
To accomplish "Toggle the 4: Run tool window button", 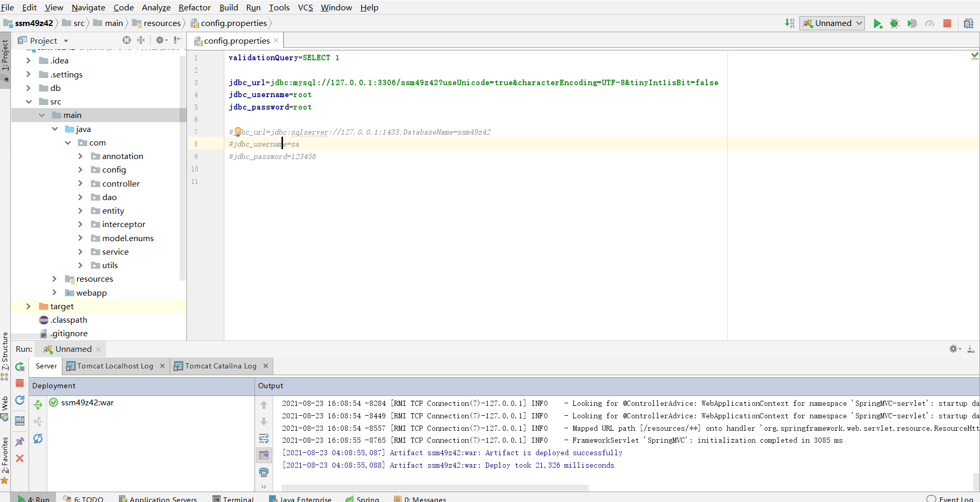I will 34,498.
